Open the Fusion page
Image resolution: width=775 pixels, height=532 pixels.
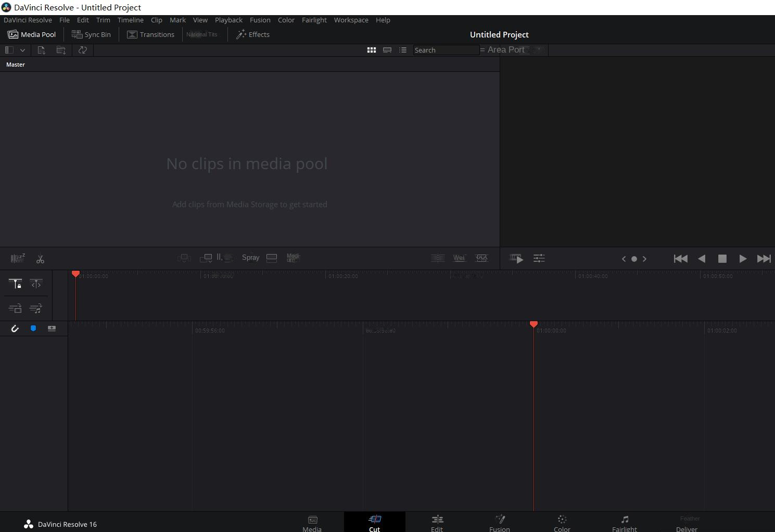click(x=499, y=523)
